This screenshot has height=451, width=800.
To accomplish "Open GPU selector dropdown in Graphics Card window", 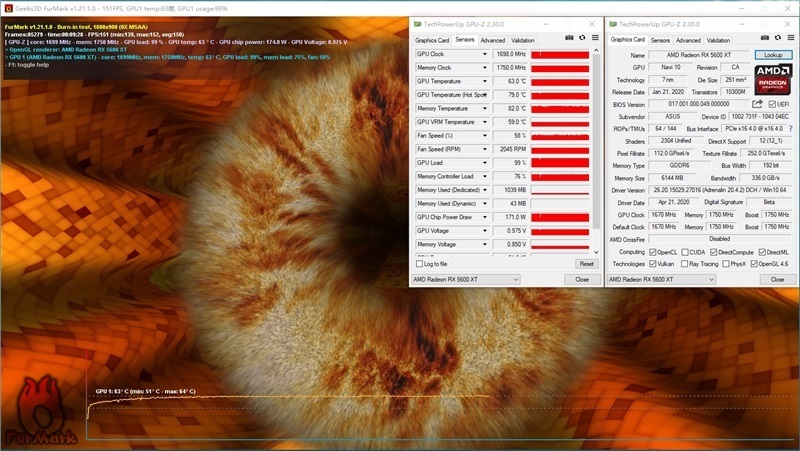I will (x=661, y=280).
